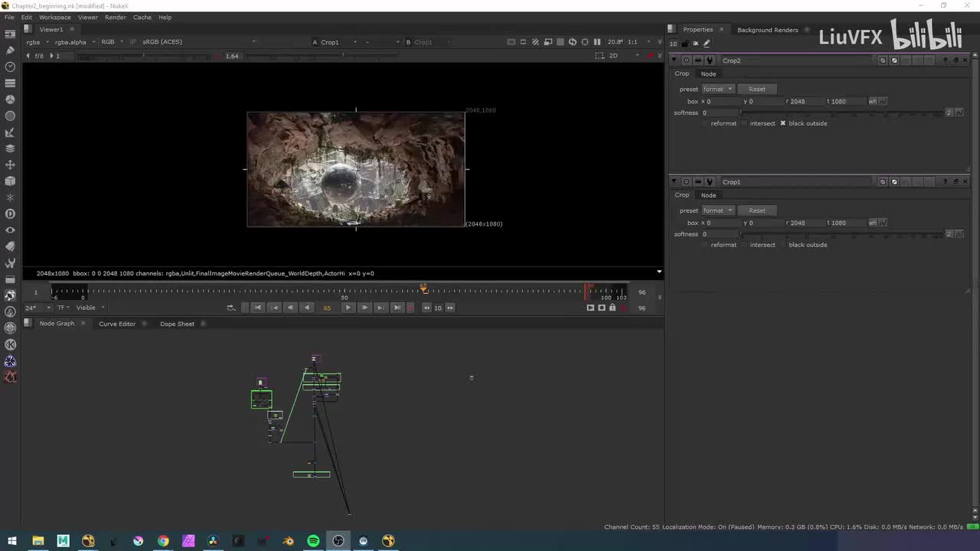Image resolution: width=980 pixels, height=551 pixels.
Task: Open the rgba.alpha channel dropdown
Action: tap(75, 42)
